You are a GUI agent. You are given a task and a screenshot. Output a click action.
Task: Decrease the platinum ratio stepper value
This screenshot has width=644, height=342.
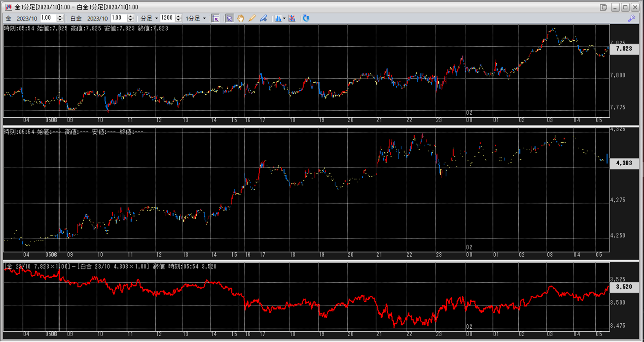[x=130, y=20]
